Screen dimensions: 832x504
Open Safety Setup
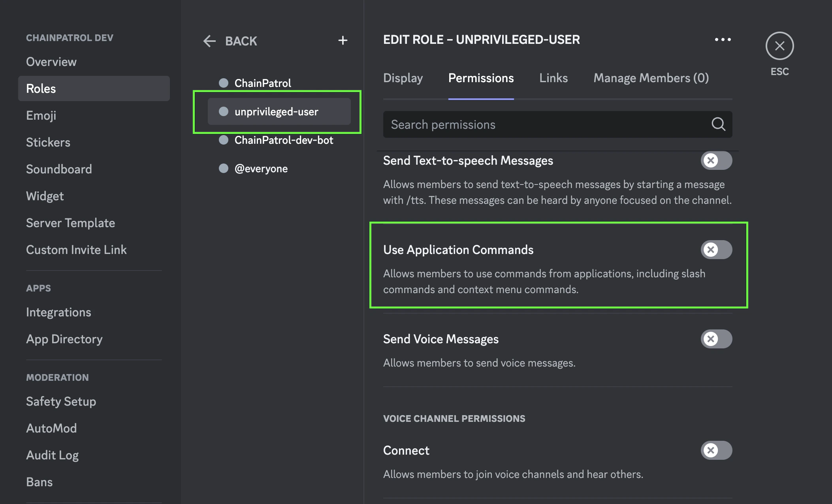[x=94, y=401]
